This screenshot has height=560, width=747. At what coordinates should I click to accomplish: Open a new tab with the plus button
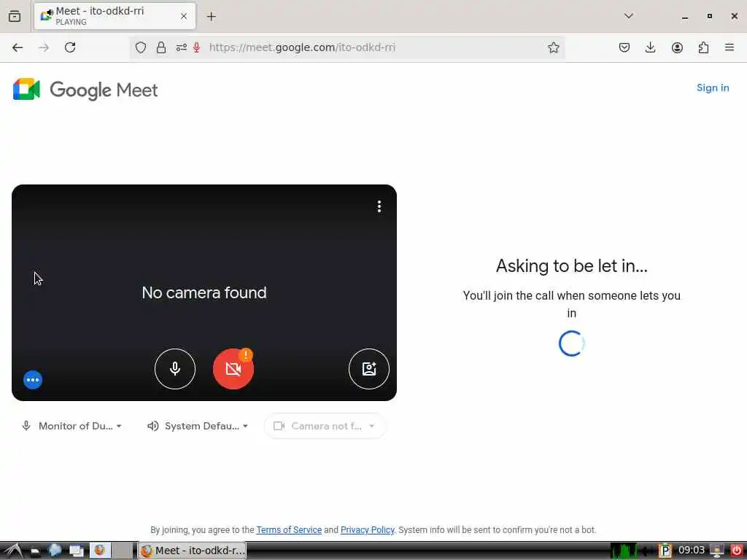[211, 16]
